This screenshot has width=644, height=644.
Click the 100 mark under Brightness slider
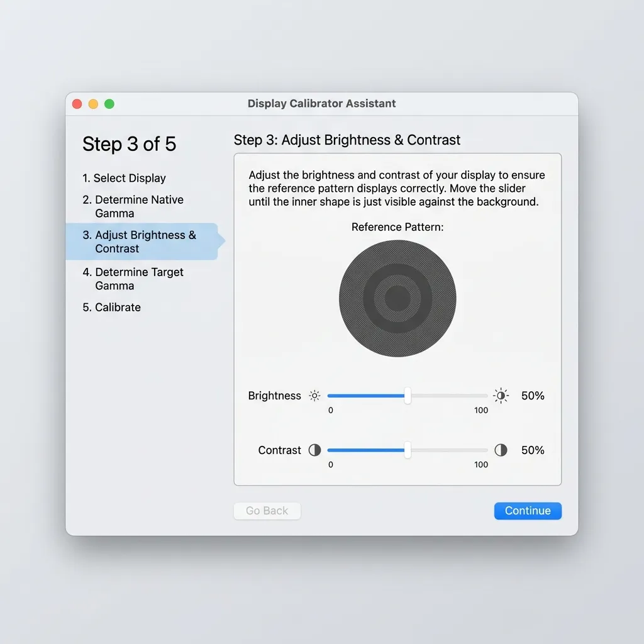[481, 410]
